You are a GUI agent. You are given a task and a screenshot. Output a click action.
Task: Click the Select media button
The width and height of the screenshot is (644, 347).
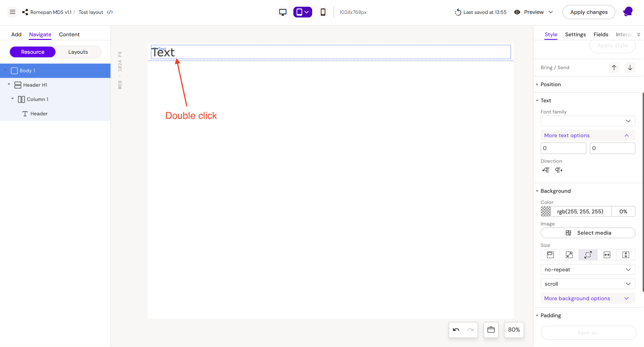588,233
